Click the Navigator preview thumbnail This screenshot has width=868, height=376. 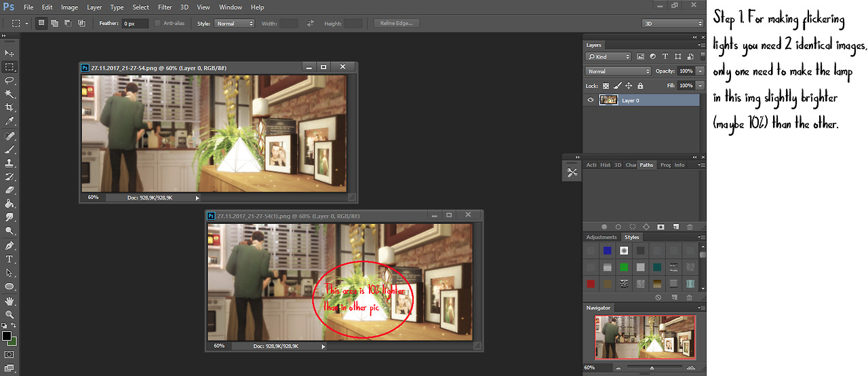[x=645, y=337]
